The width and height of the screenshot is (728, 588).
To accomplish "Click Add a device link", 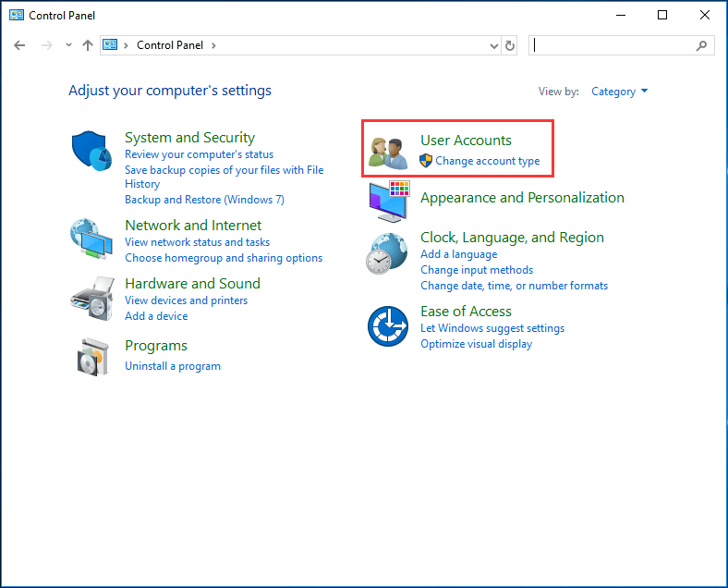I will coord(156,316).
